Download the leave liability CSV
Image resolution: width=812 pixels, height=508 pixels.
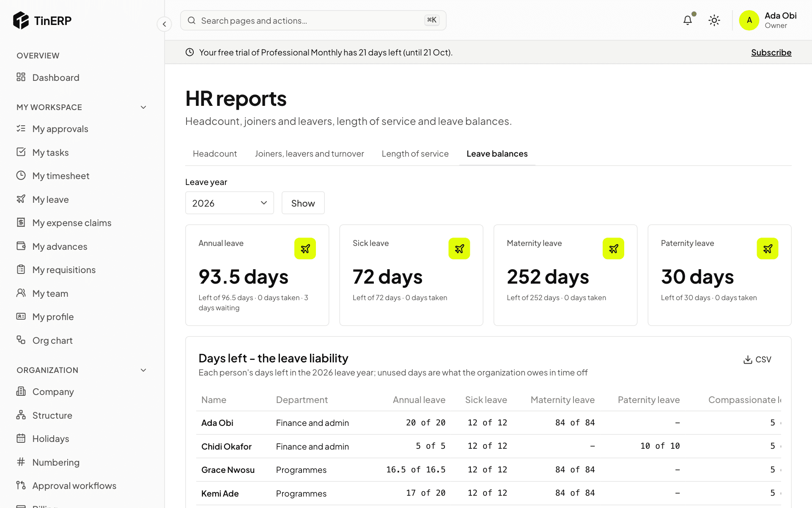757,359
